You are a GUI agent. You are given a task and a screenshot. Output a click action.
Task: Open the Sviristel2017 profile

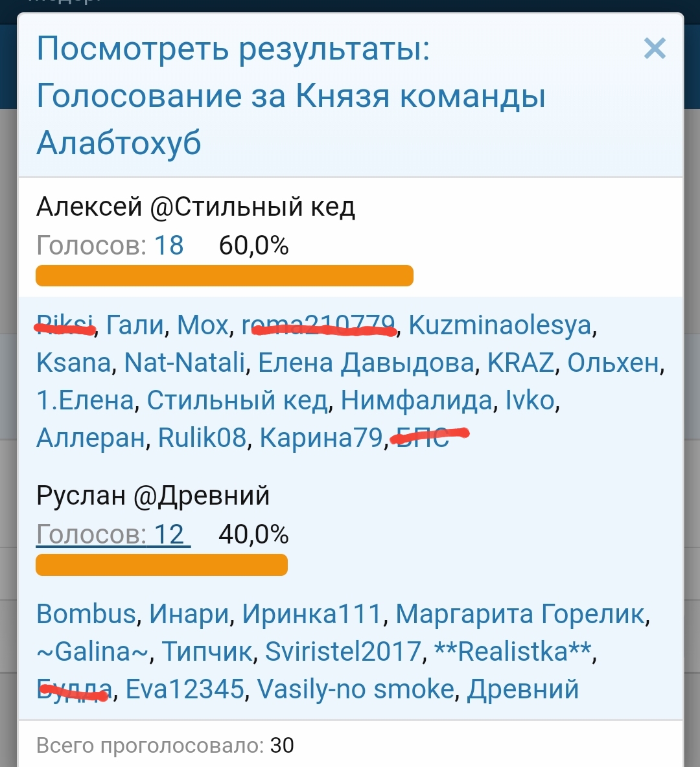pyautogui.click(x=344, y=652)
